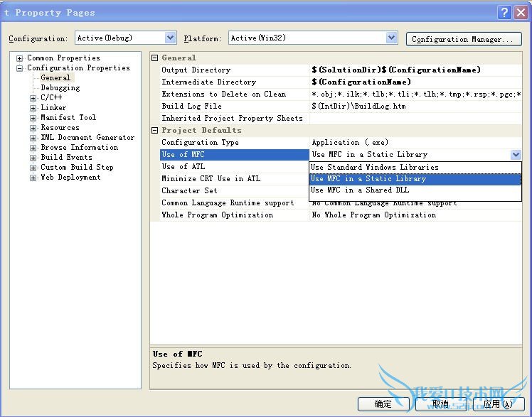Click the help question mark icon

tap(504, 12)
